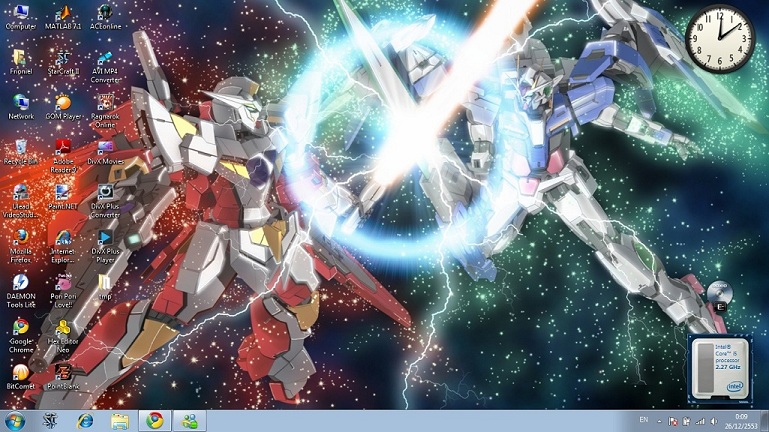Open Action Center flag icon

coord(673,421)
